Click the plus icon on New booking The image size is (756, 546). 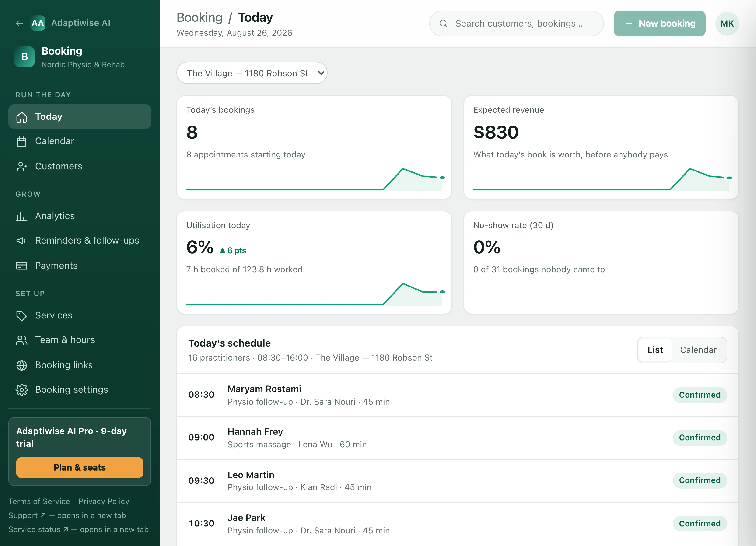[x=629, y=24]
